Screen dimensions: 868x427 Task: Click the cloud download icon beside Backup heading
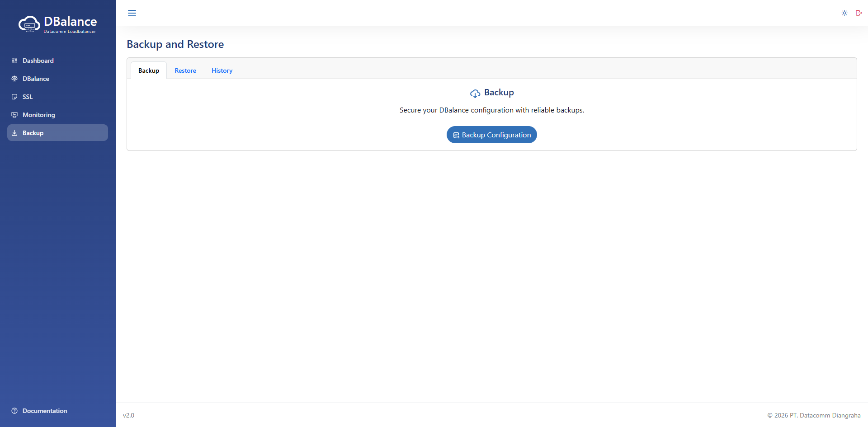click(475, 94)
